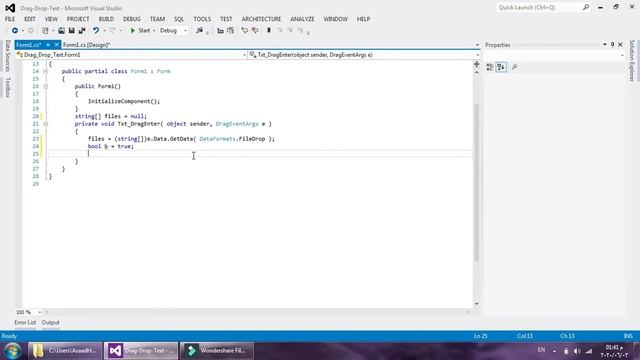Click the volume icon in system tray
The width and height of the screenshot is (640, 360).
tap(577, 351)
